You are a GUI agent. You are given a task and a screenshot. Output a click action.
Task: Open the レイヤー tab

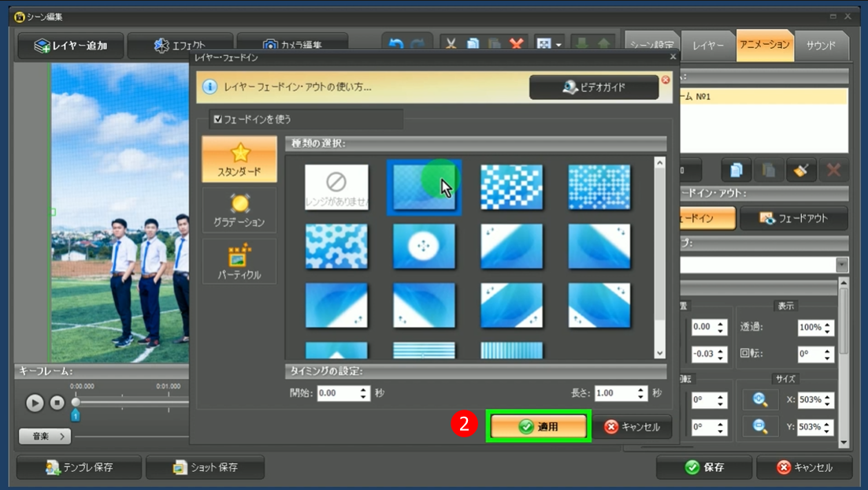tap(708, 46)
